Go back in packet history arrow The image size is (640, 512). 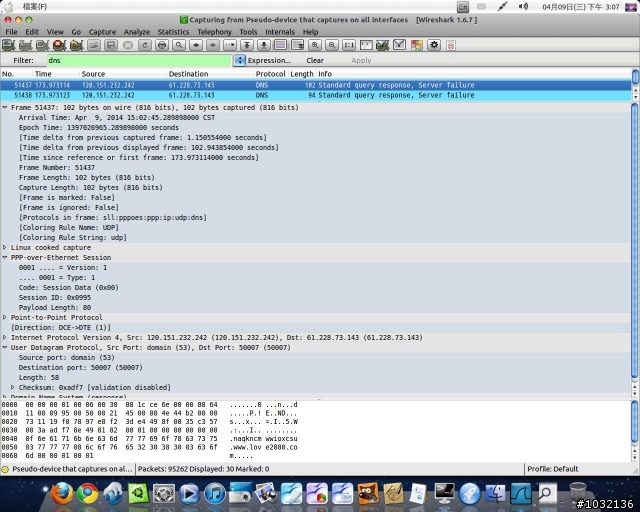point(196,45)
